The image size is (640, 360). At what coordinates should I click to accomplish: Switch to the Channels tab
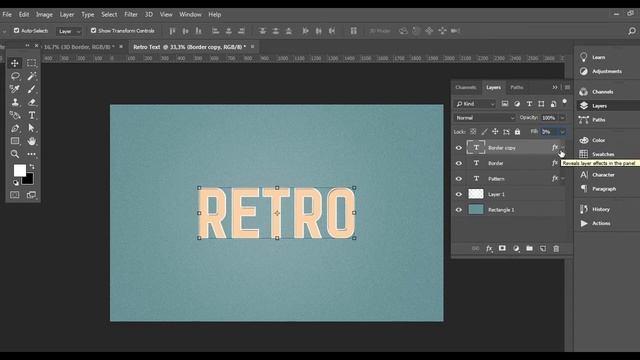click(466, 87)
